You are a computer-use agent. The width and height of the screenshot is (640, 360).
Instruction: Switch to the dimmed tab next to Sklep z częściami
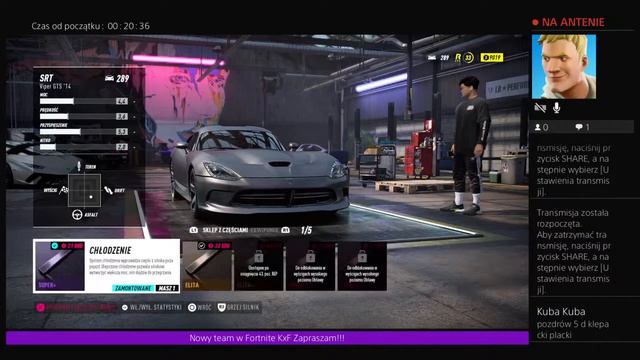265,230
